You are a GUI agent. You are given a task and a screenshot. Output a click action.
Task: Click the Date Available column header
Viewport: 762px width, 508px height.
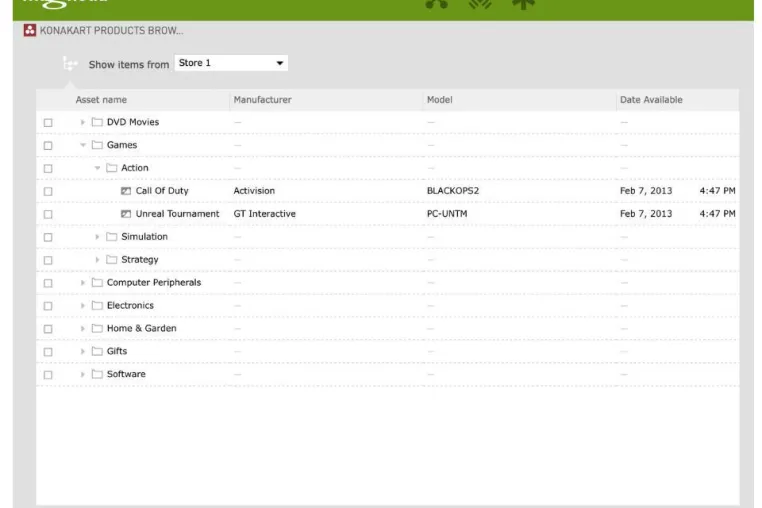651,100
